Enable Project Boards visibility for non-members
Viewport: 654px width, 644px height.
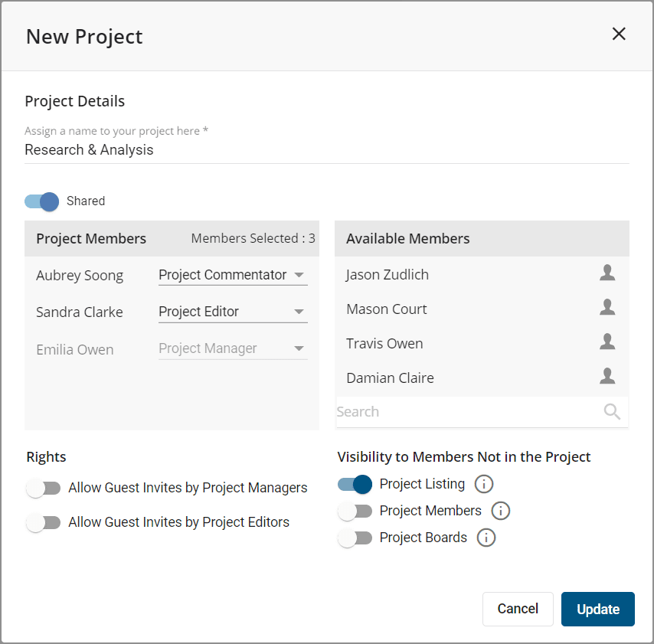tap(355, 538)
